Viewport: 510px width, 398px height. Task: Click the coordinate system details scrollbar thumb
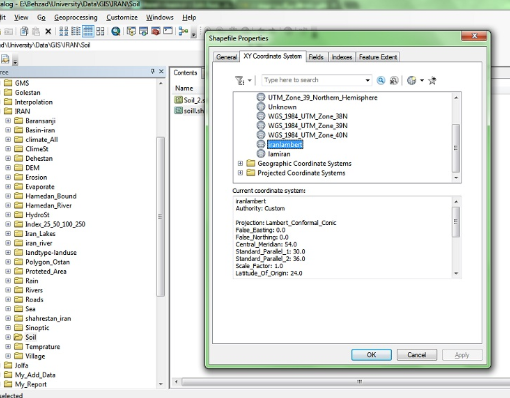pyautogui.click(x=456, y=222)
